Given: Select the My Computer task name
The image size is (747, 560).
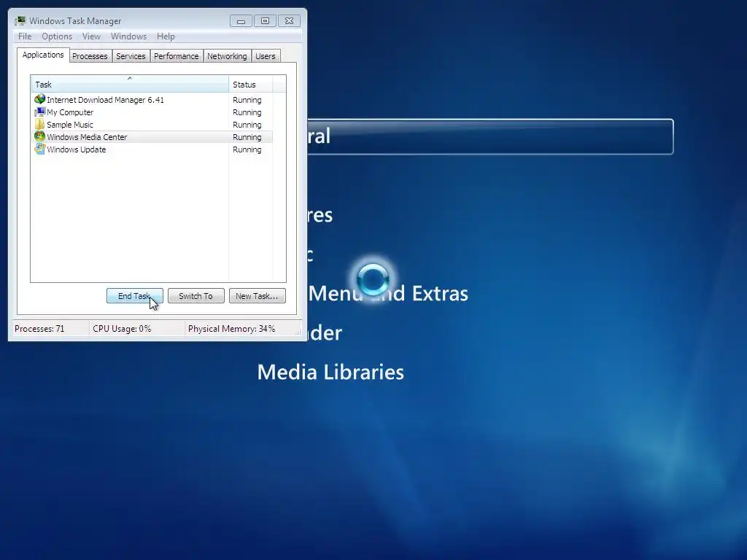Looking at the screenshot, I should coord(70,112).
